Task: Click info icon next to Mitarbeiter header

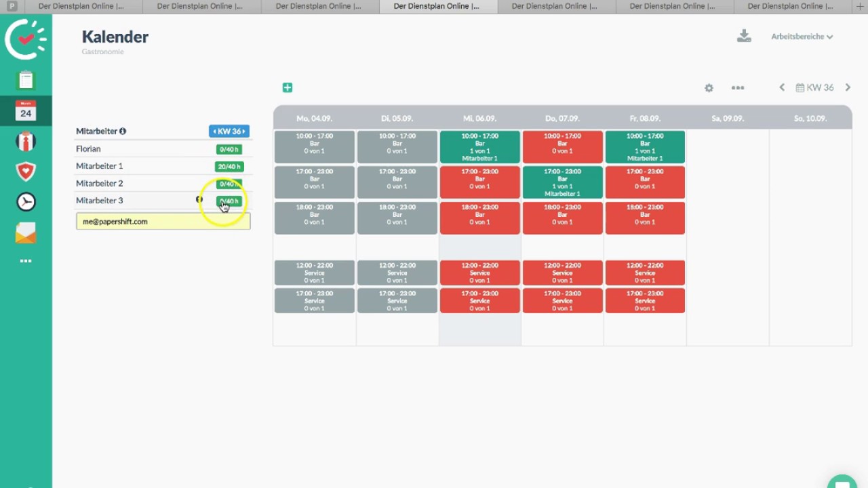Action: (123, 131)
